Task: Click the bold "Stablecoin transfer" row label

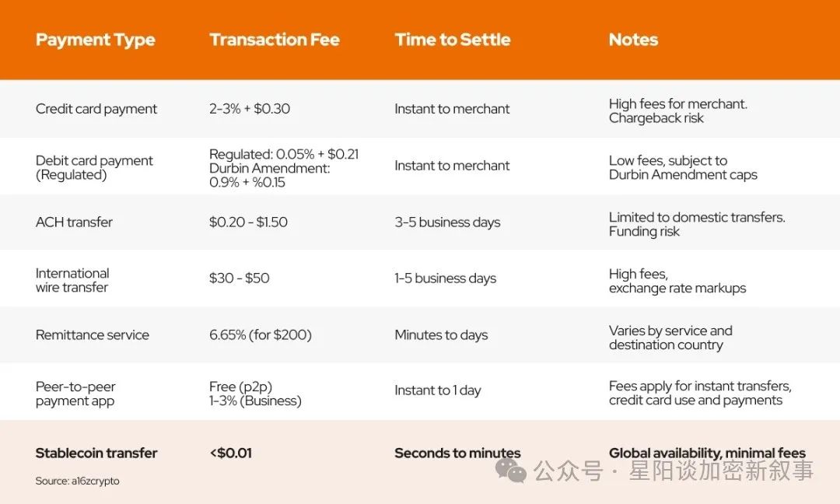Action: 96,453
